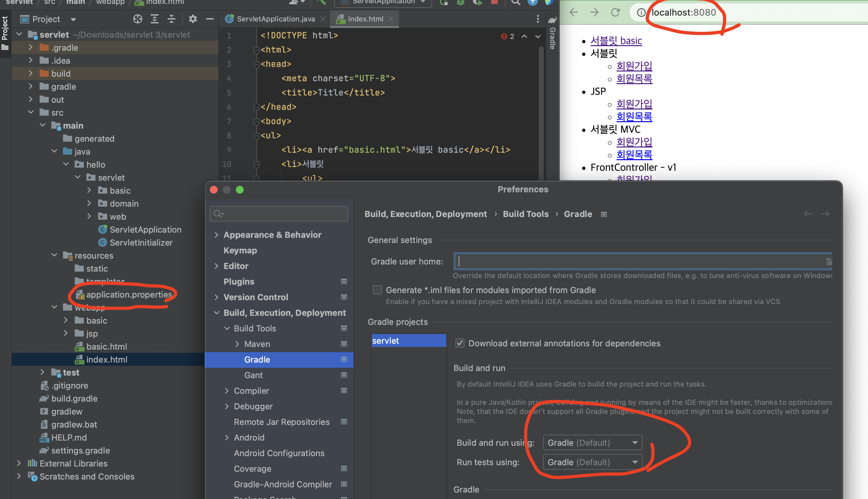This screenshot has height=499, width=868.
Task: Click browser back arrow
Action: (574, 13)
